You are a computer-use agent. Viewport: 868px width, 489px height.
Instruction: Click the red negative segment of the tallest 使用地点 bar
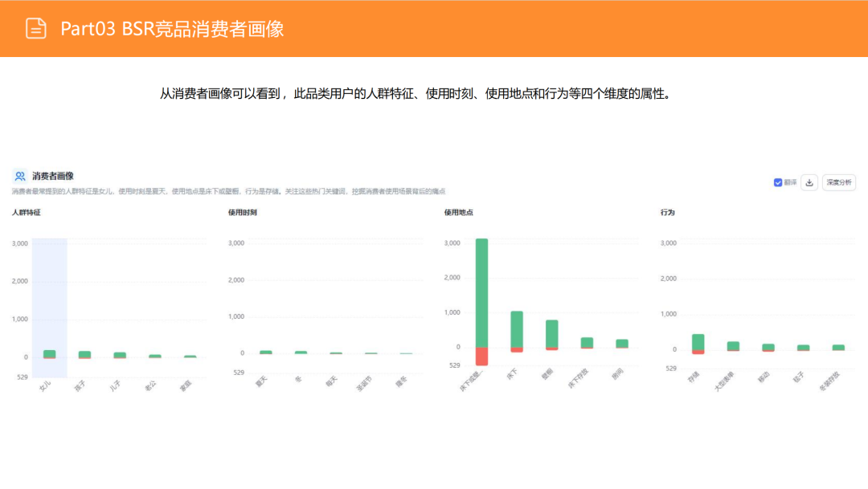coord(481,357)
